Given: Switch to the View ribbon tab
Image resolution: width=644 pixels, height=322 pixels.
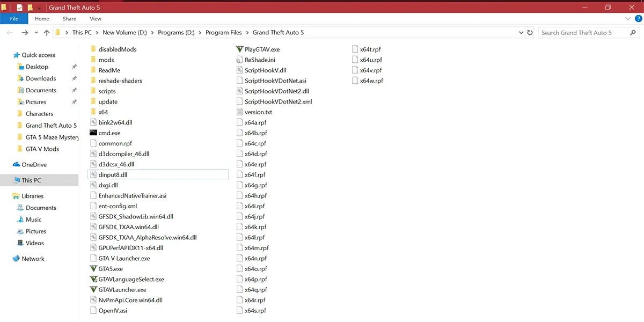Looking at the screenshot, I should [96, 19].
